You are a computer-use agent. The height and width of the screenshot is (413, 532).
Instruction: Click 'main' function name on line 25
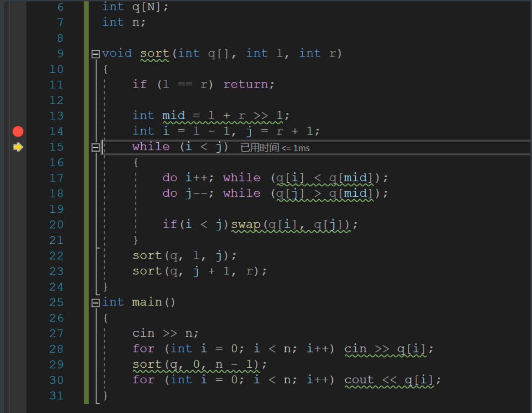[147, 302]
